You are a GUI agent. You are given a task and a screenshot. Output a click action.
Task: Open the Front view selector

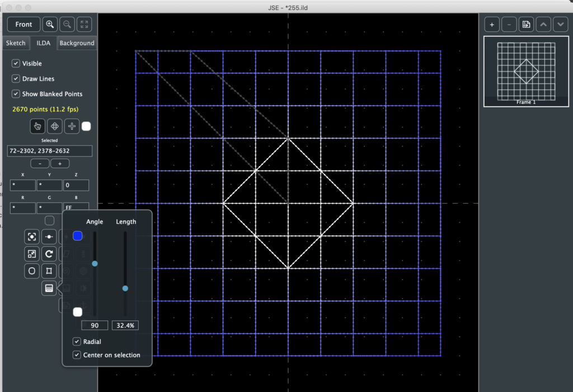point(24,25)
